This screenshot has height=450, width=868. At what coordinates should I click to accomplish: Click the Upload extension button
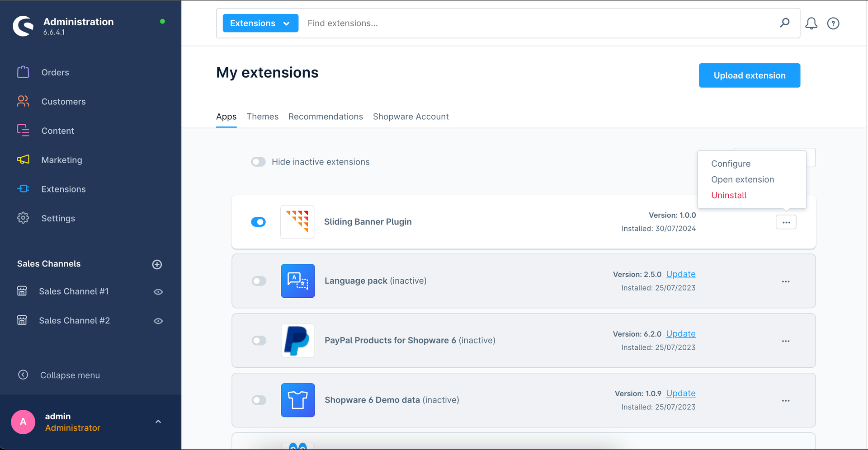(749, 75)
